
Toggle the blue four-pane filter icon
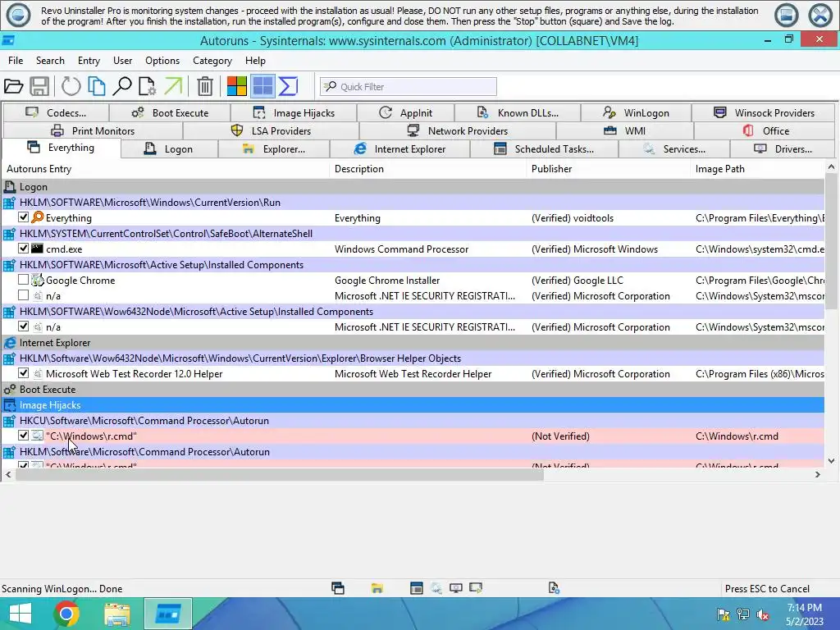[x=262, y=86]
